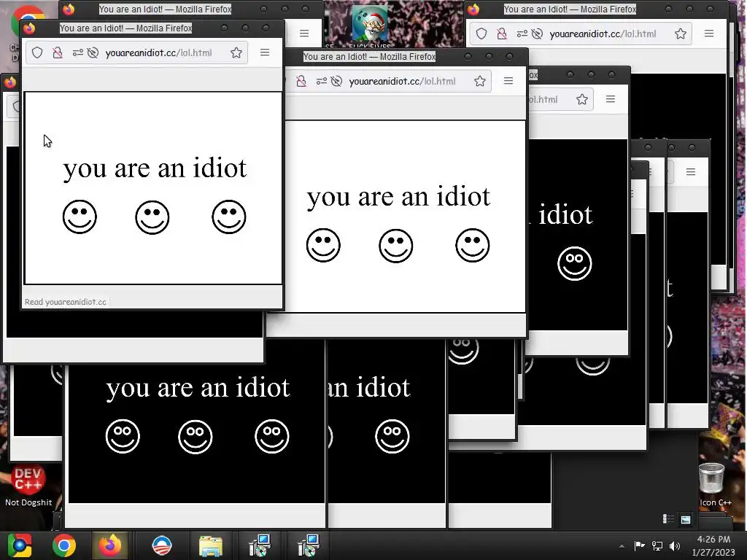747x560 pixels.
Task: Open the Obama-logo app on the taskbar
Action: click(161, 545)
